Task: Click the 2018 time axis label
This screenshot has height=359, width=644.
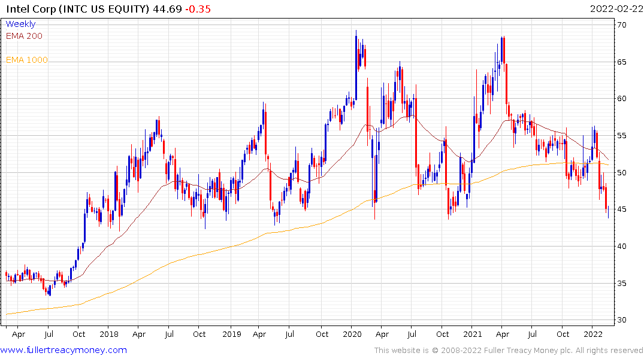Action: pos(109,334)
